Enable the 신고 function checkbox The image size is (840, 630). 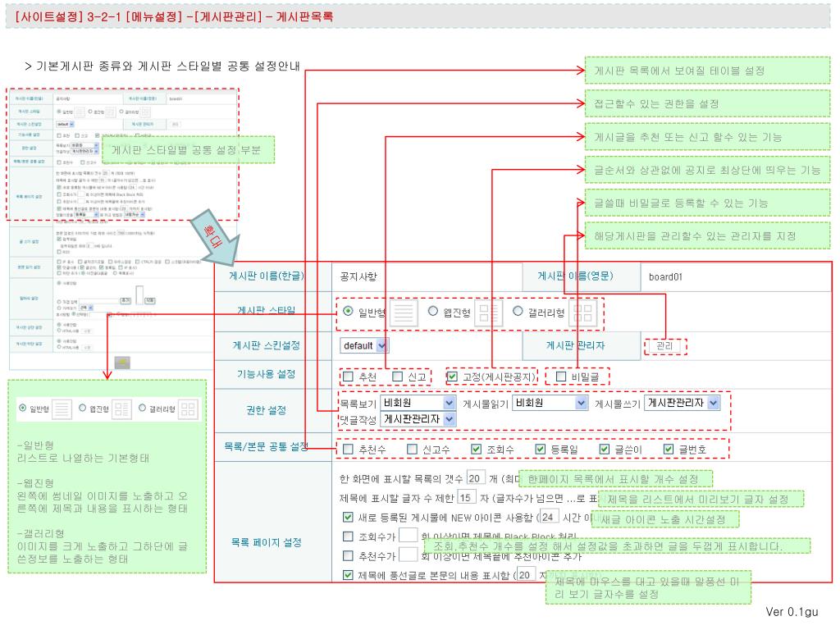pyautogui.click(x=398, y=377)
